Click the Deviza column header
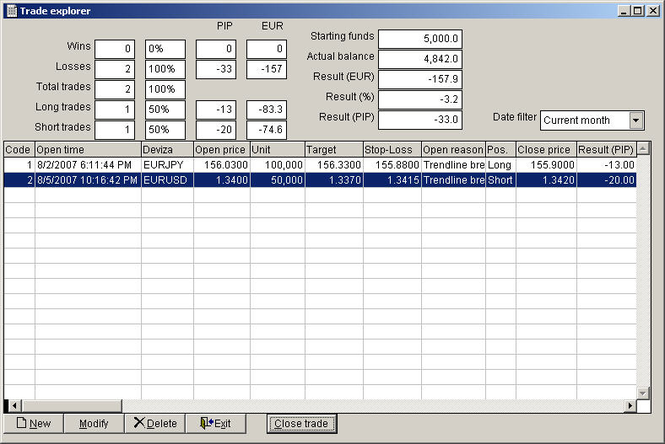This screenshot has width=665, height=444. pos(167,150)
